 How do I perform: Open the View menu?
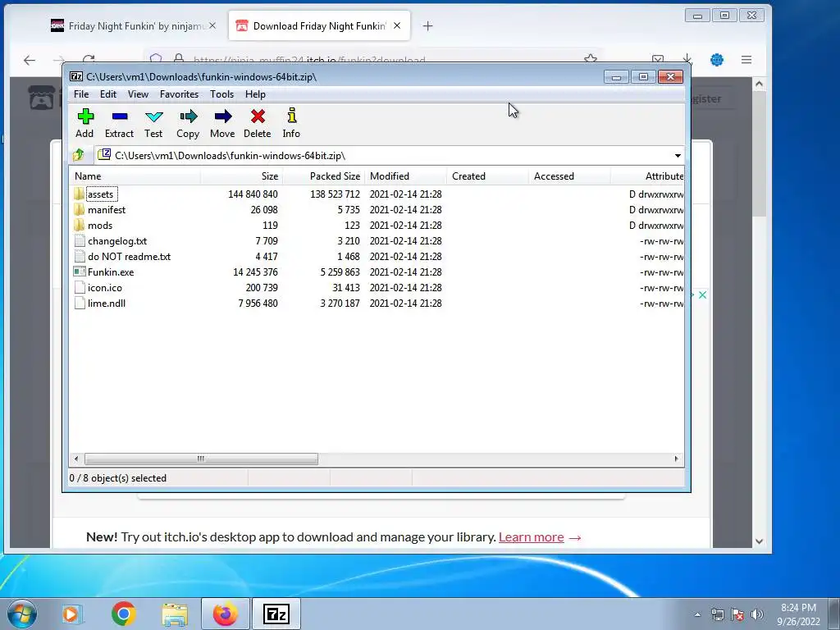coord(138,94)
